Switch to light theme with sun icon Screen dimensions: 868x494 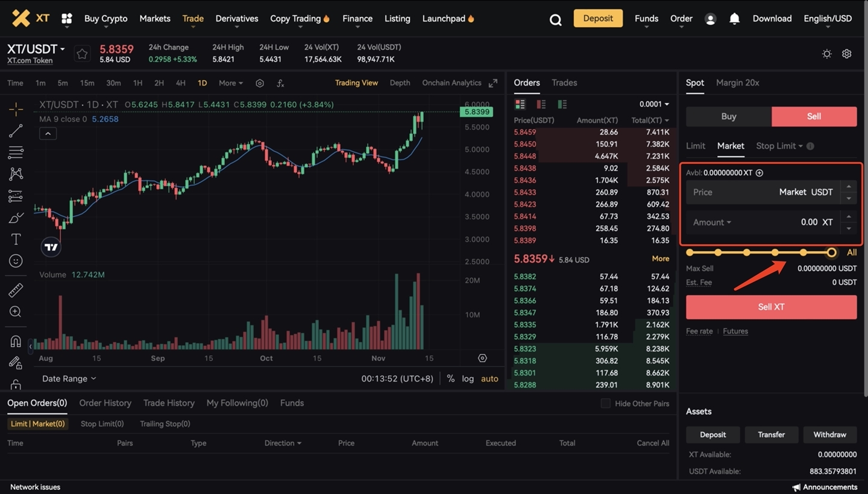pos(827,54)
